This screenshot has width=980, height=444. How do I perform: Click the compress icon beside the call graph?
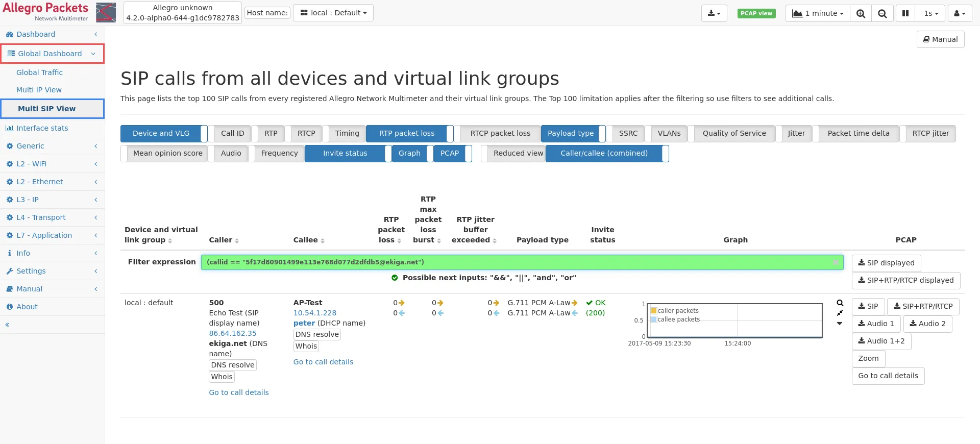[x=840, y=313]
